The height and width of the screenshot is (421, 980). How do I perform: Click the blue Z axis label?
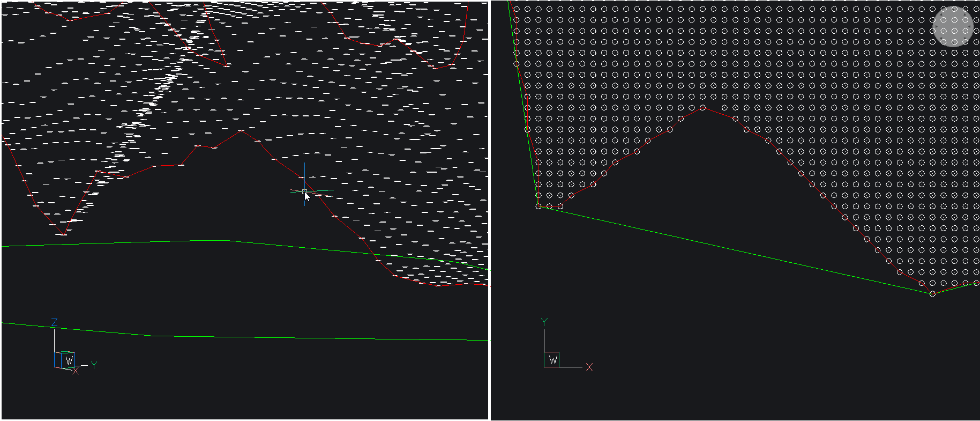(54, 322)
